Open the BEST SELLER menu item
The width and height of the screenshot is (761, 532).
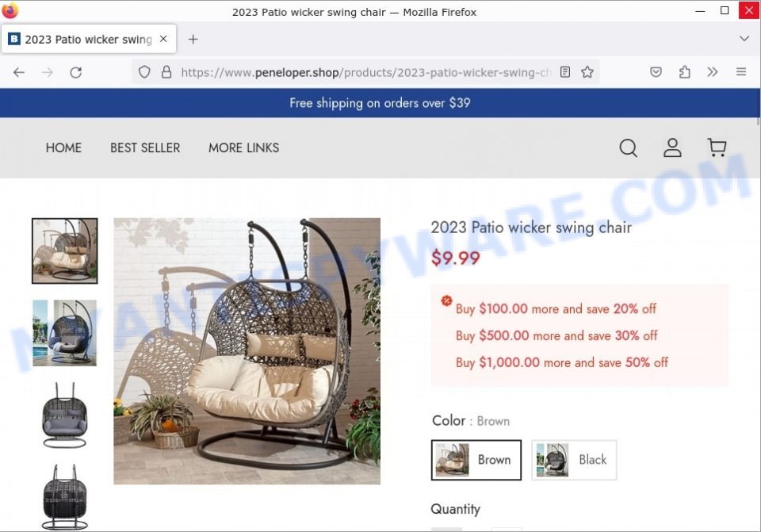coord(145,147)
